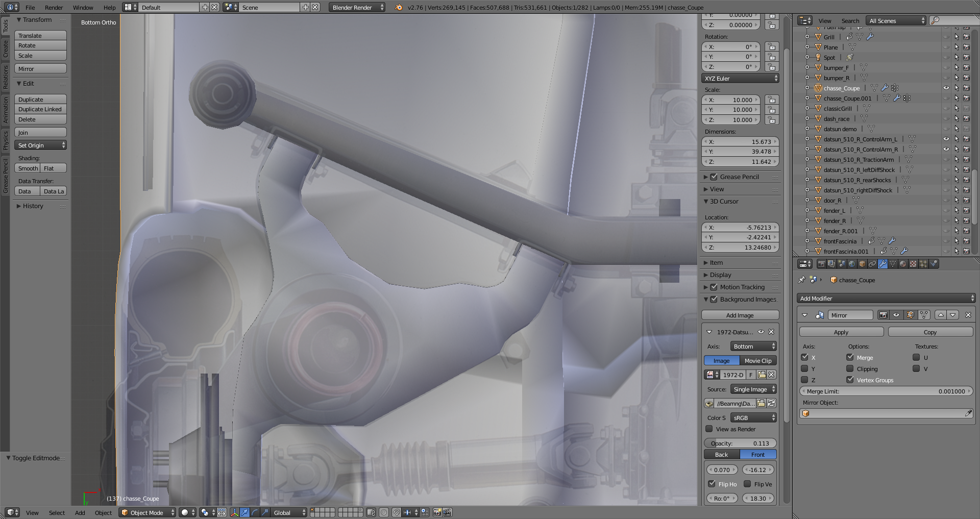Image resolution: width=980 pixels, height=519 pixels.
Task: Toggle Mirror modifier viewport visibility eye
Action: (x=896, y=315)
